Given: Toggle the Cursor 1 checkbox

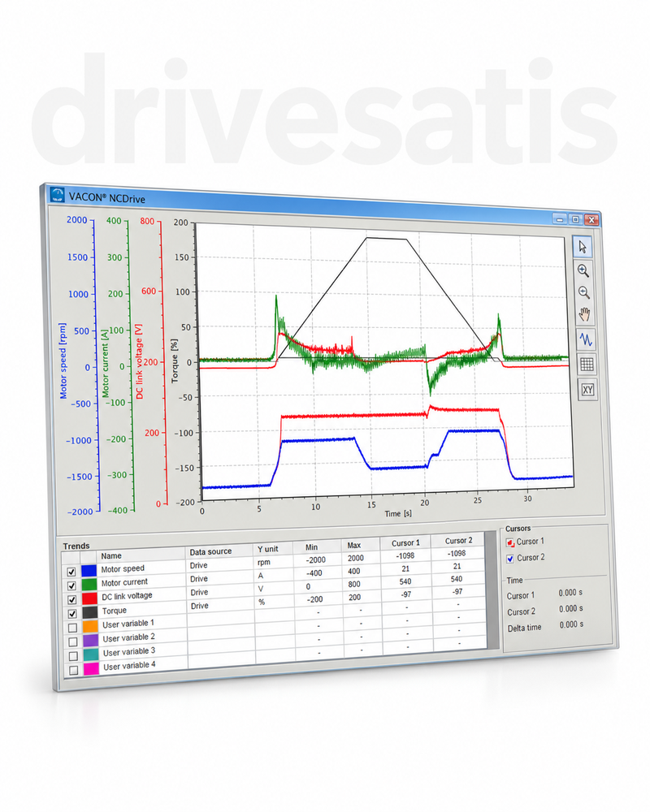Looking at the screenshot, I should click(510, 542).
